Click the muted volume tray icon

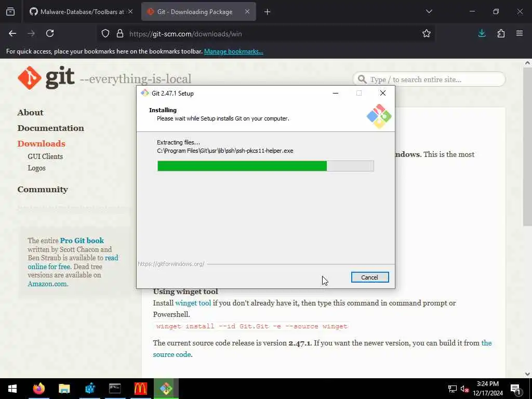465,389
